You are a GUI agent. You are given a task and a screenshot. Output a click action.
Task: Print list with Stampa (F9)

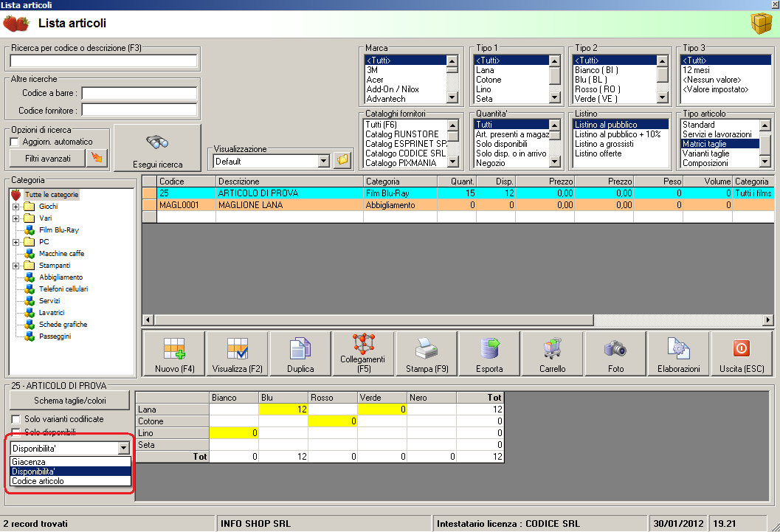pos(427,354)
